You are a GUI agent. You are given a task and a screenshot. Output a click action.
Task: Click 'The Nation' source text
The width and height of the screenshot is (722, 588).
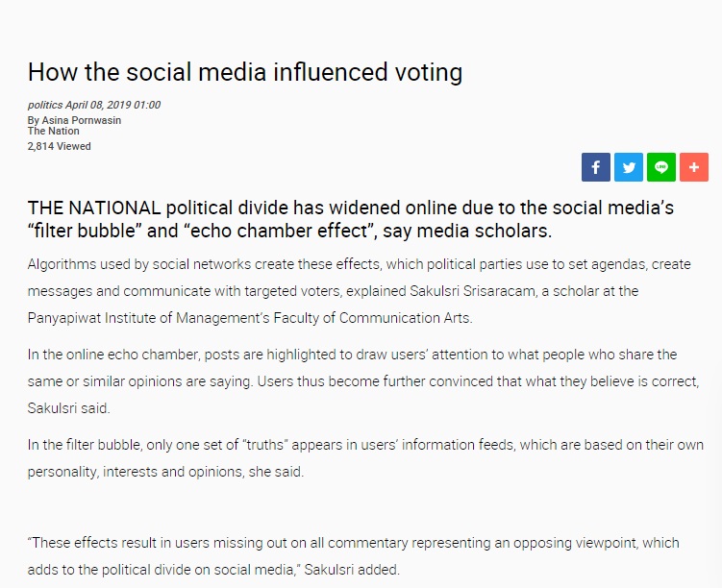54,131
